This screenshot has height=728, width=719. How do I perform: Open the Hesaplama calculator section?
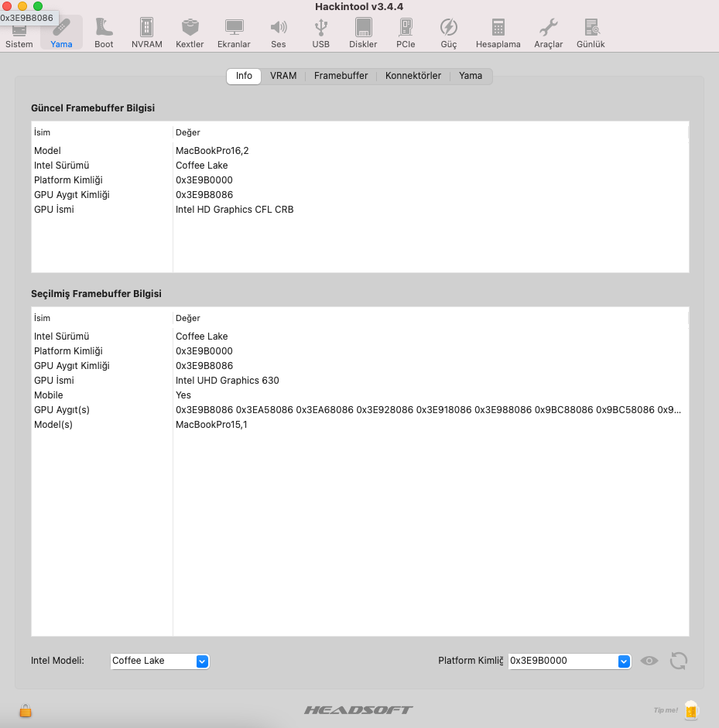click(x=498, y=33)
